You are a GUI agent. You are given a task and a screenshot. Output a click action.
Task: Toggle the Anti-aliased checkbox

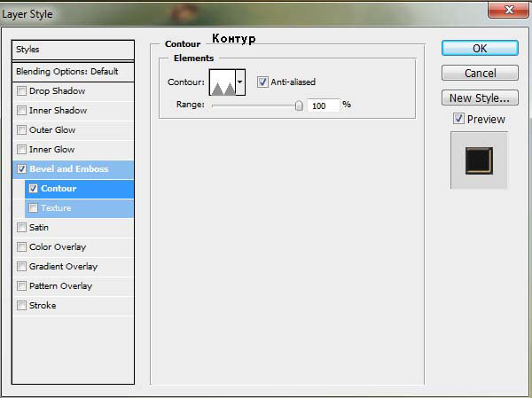click(x=262, y=82)
